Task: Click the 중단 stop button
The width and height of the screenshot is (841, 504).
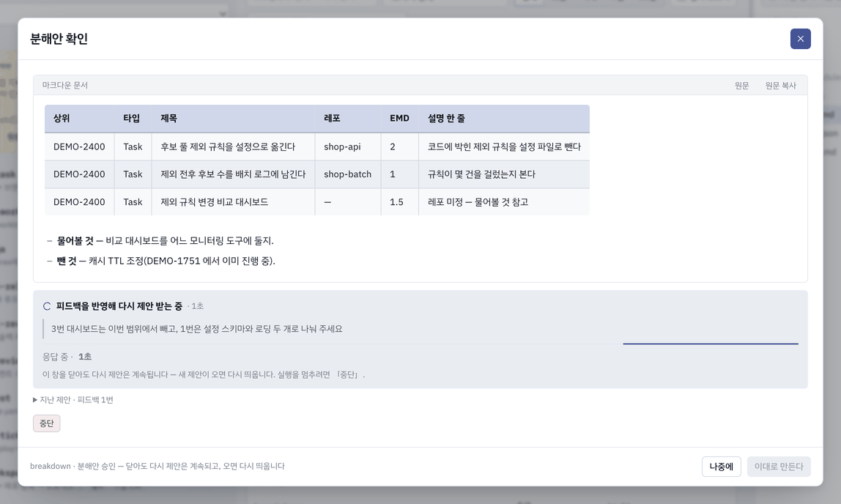Action: click(x=47, y=423)
